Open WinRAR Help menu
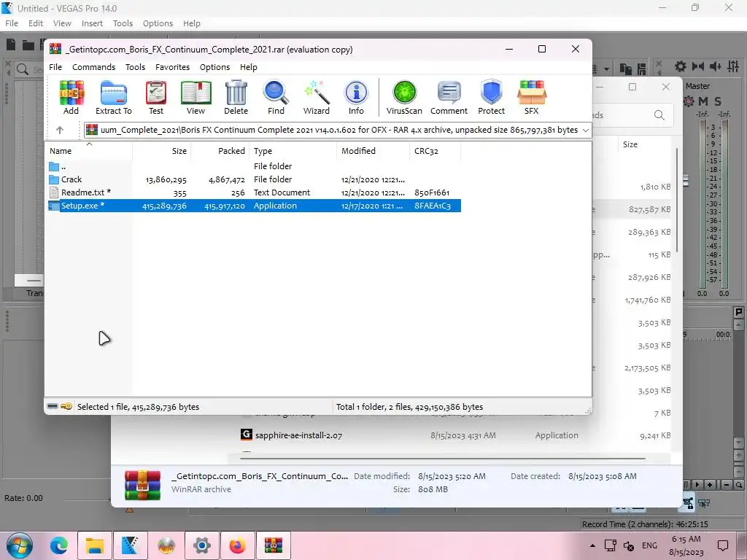The height and width of the screenshot is (560, 747). pyautogui.click(x=249, y=67)
